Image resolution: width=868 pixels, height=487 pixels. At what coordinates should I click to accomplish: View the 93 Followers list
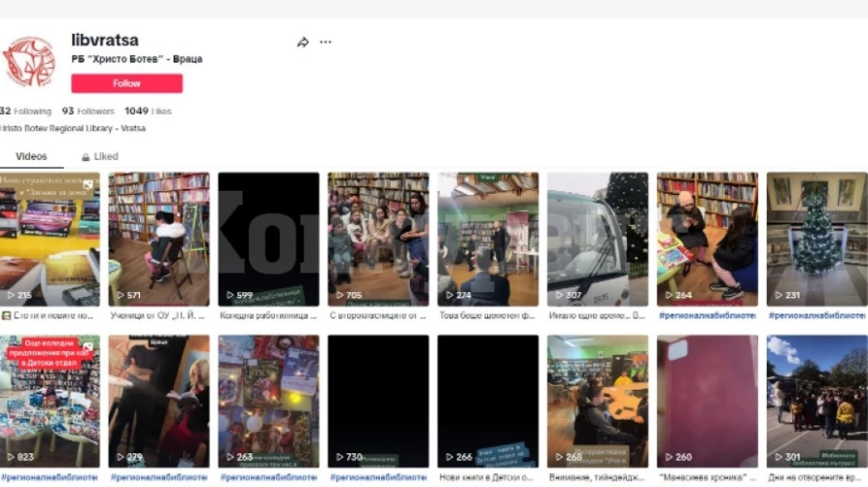(88, 111)
